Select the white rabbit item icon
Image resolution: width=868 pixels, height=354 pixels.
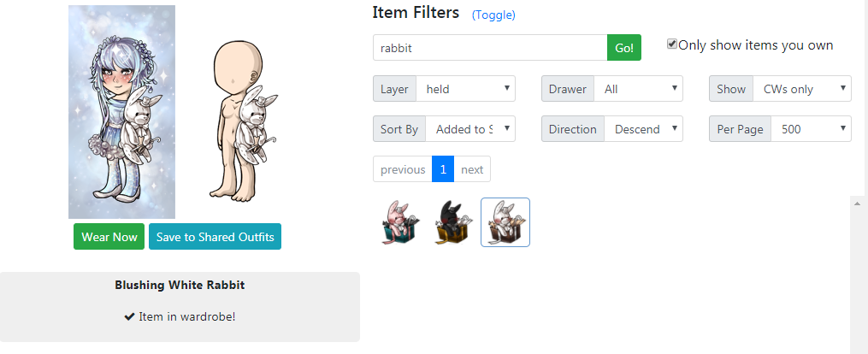(x=505, y=222)
